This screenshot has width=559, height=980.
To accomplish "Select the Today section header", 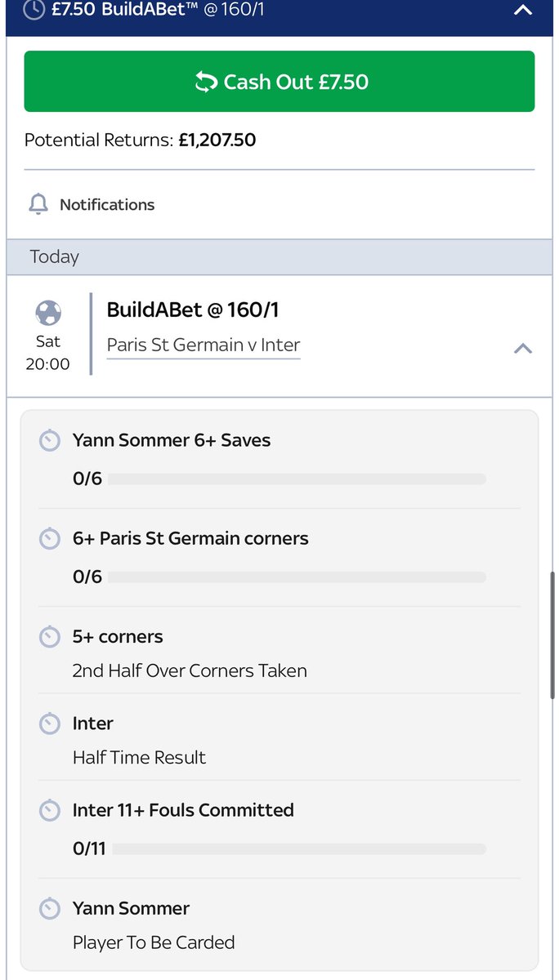I will (x=279, y=256).
